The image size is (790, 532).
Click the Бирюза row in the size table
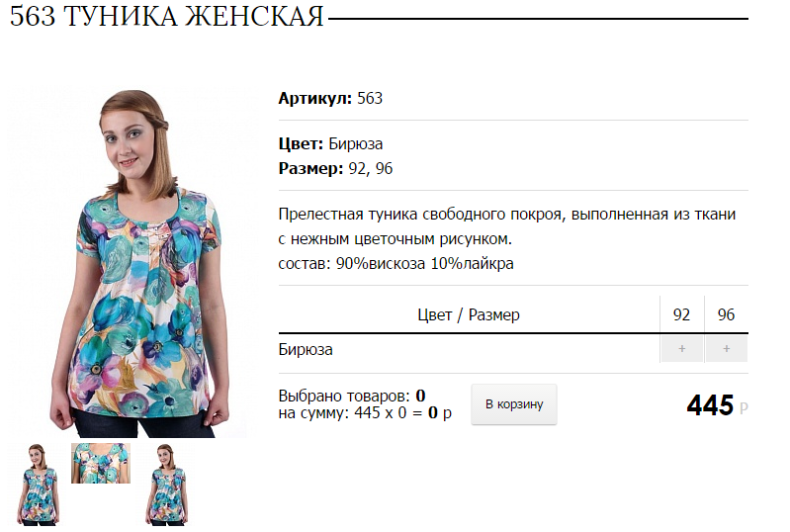(x=513, y=349)
